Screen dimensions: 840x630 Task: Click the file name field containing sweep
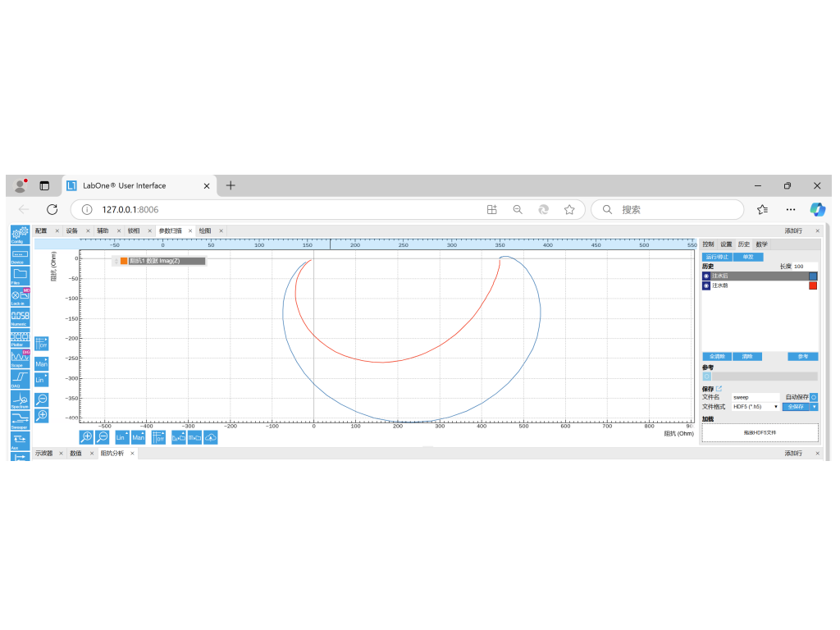pos(755,397)
